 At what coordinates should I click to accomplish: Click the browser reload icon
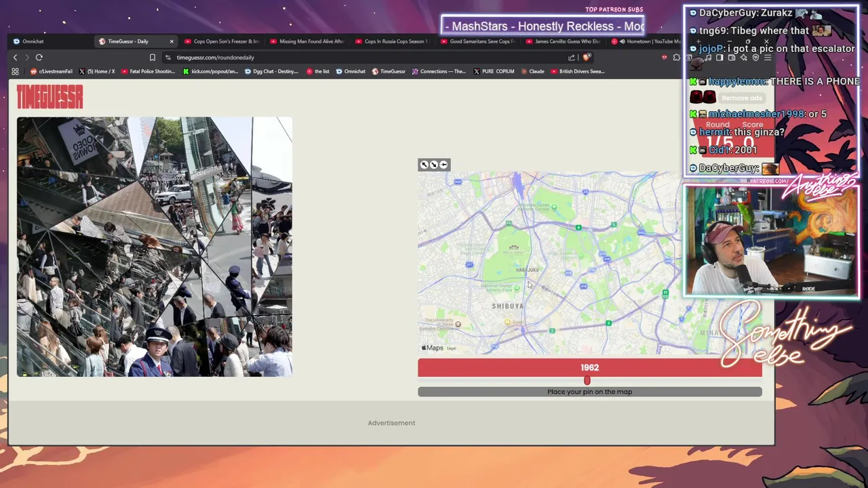tap(39, 58)
